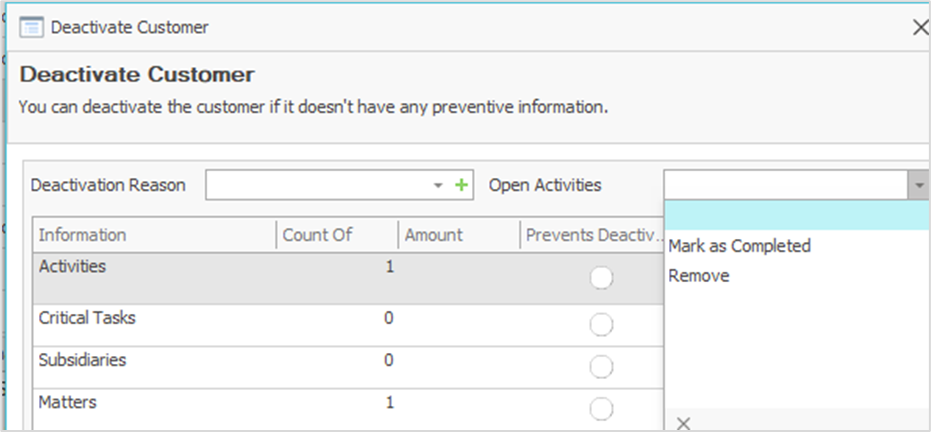Viewport: 931px width, 432px height.
Task: Toggle the Prevents Deactivation circle for Activities
Action: point(601,280)
